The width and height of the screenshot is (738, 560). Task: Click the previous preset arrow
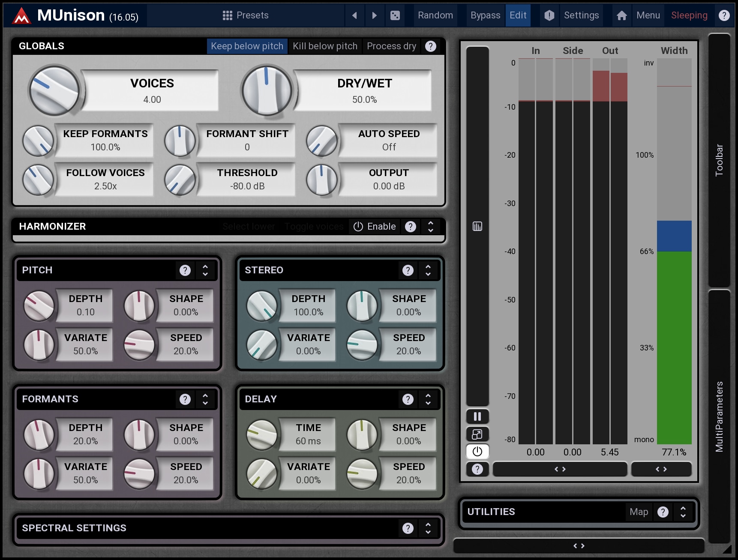354,15
